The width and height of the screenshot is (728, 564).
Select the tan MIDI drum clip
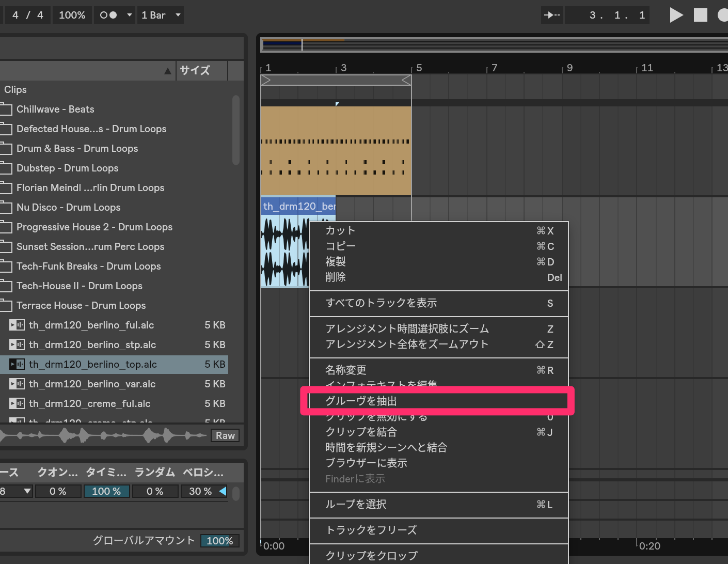pyautogui.click(x=336, y=151)
